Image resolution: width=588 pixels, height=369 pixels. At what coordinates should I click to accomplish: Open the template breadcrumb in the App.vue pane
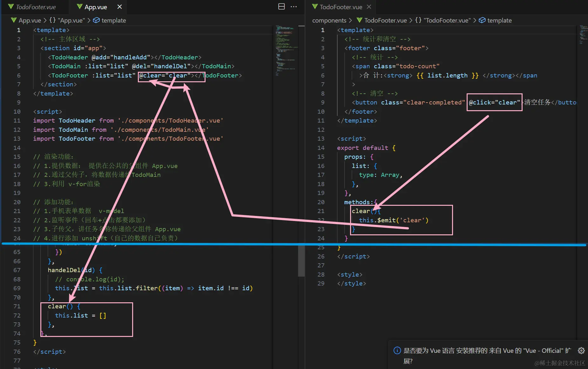[x=114, y=20]
